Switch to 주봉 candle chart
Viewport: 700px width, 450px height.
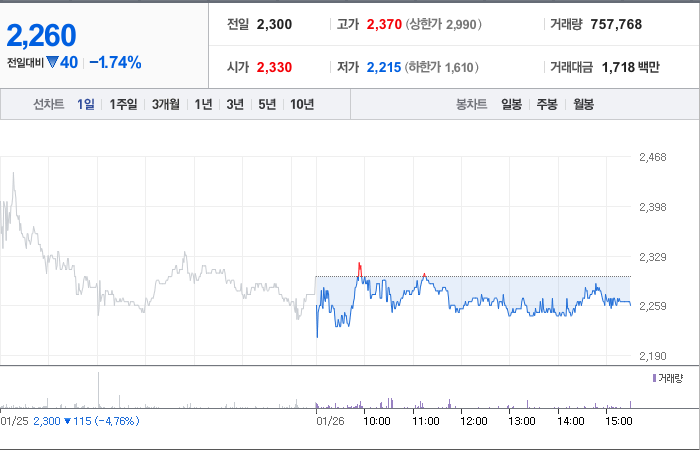click(547, 104)
